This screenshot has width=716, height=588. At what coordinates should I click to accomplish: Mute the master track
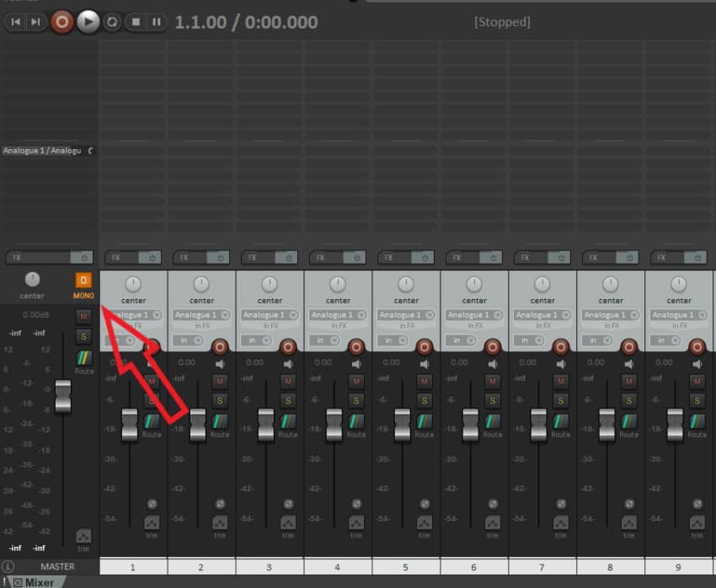point(83,316)
